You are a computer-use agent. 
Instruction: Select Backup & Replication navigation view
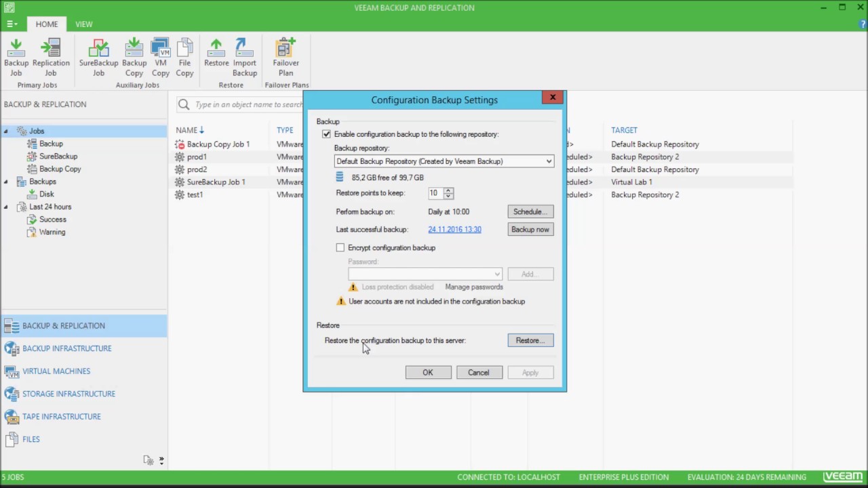(x=83, y=326)
